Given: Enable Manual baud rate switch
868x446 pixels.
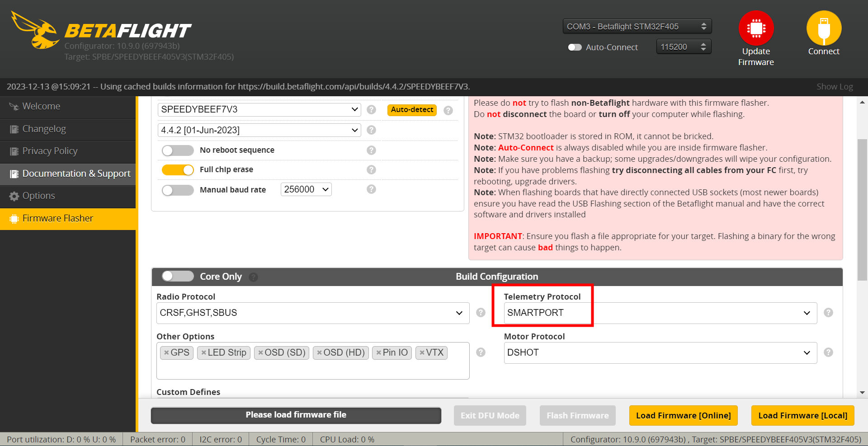Looking at the screenshot, I should click(178, 190).
